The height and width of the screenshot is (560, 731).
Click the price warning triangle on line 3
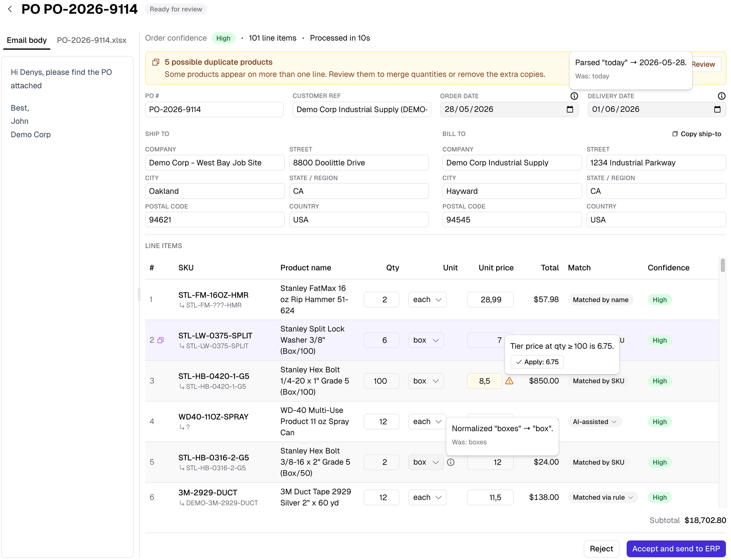click(509, 381)
